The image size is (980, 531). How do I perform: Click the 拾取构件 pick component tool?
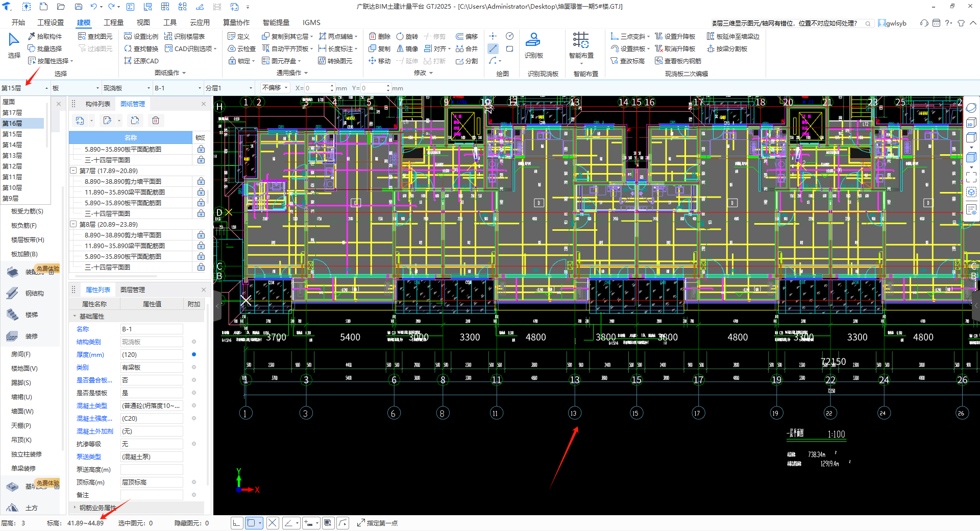click(x=45, y=36)
